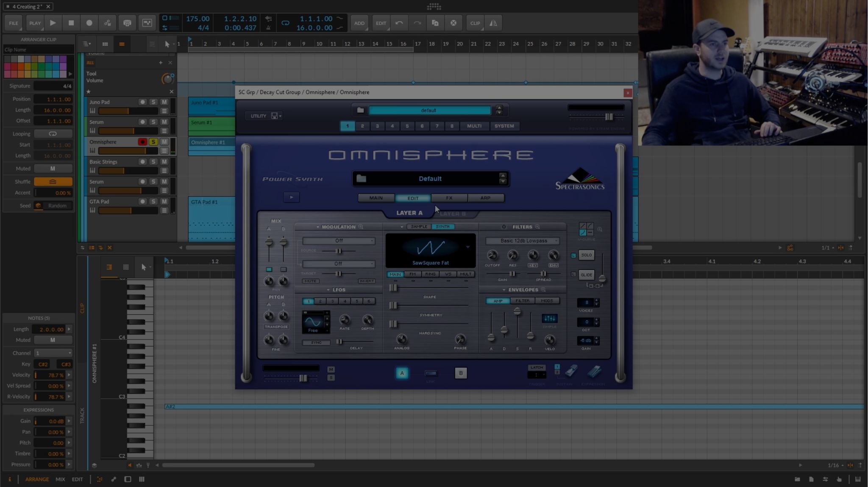Click the circled X delete icon in the top toolbar
868x487 pixels.
pyautogui.click(x=453, y=23)
